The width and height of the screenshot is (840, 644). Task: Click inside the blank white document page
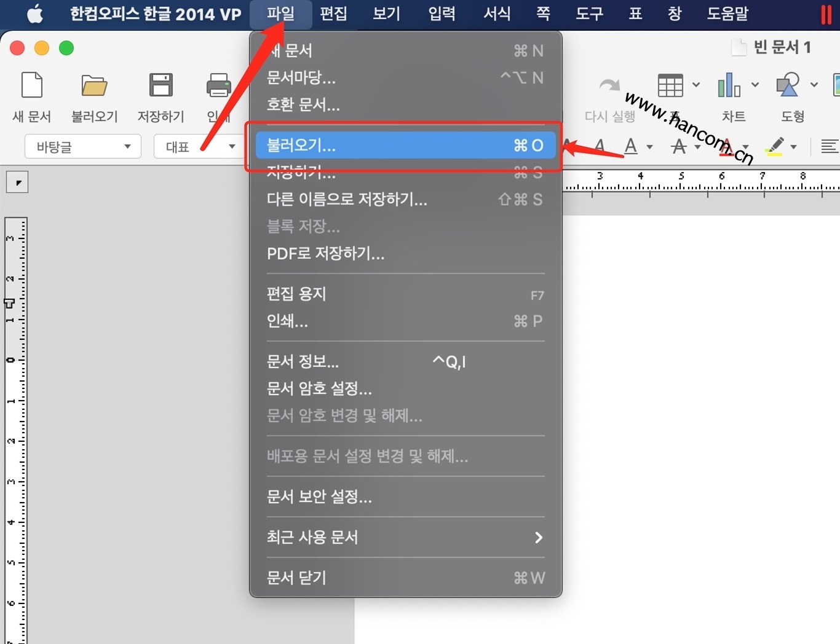[701, 430]
